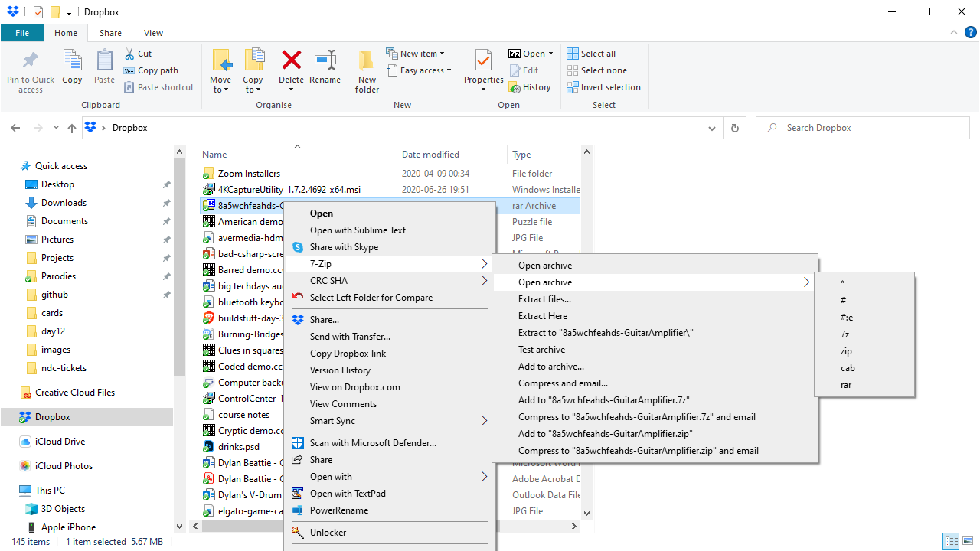This screenshot has width=980, height=551.
Task: Pick the rar archive type
Action: click(864, 385)
